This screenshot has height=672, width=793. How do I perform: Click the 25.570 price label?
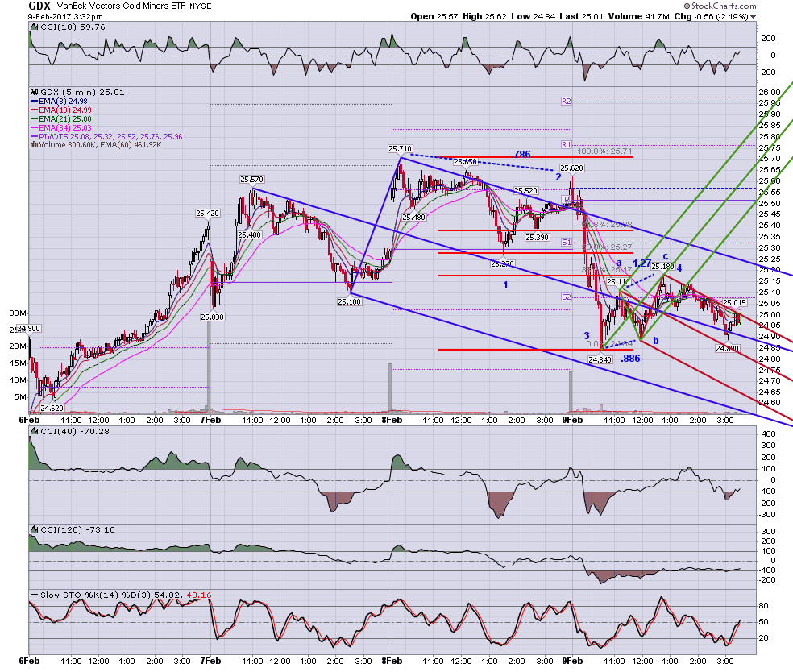click(x=252, y=180)
